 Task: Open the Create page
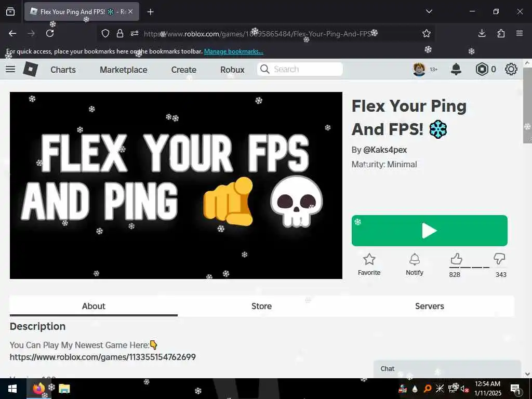184,70
